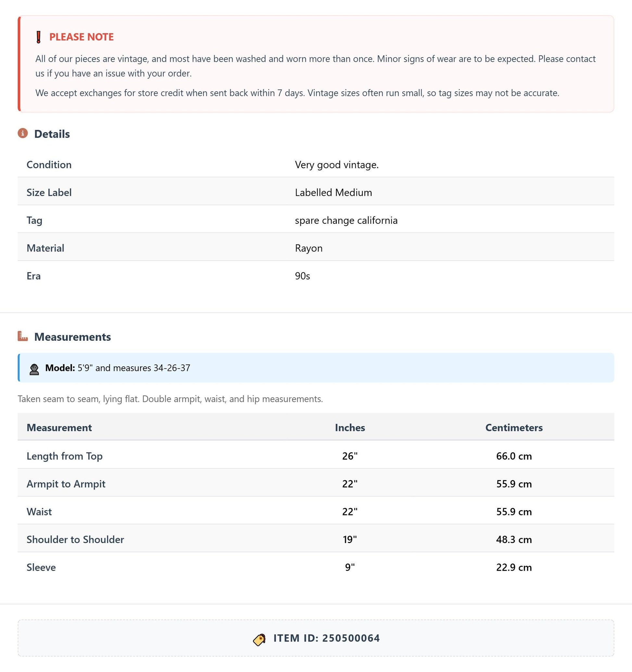Viewport: 632px width, 672px height.
Task: Click the Measurements ruler icon
Action: tap(23, 336)
